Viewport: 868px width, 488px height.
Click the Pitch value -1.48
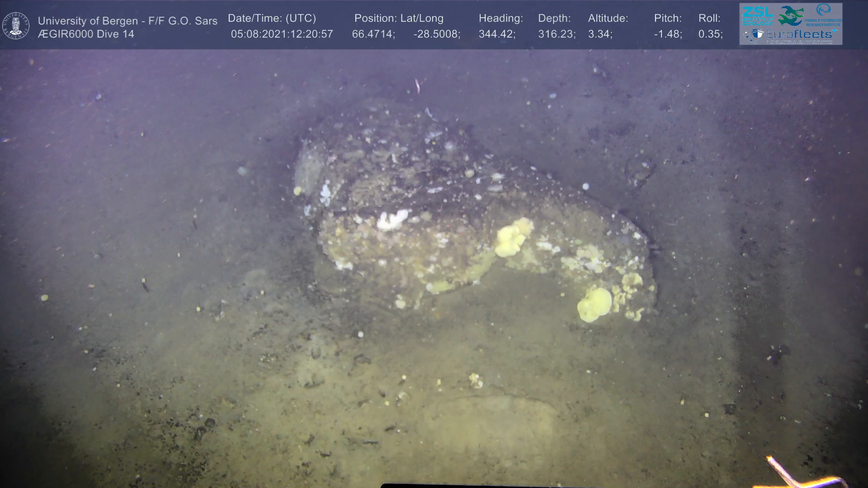click(668, 34)
